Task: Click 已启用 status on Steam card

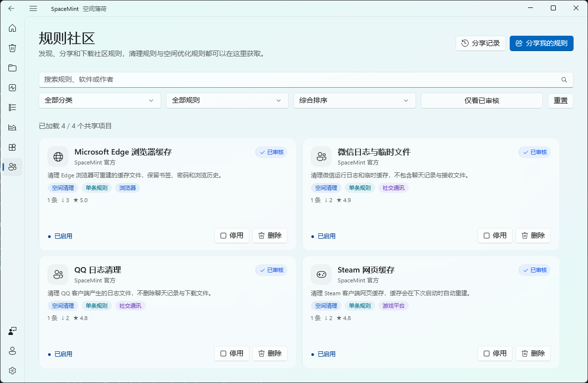Action: [324, 354]
